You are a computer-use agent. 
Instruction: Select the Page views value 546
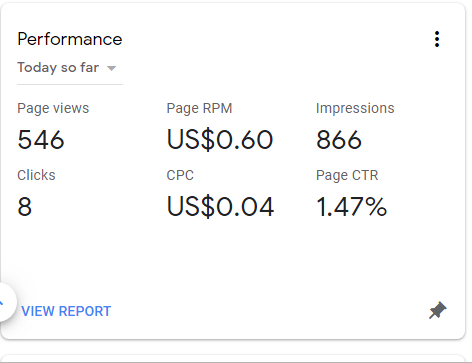41,140
